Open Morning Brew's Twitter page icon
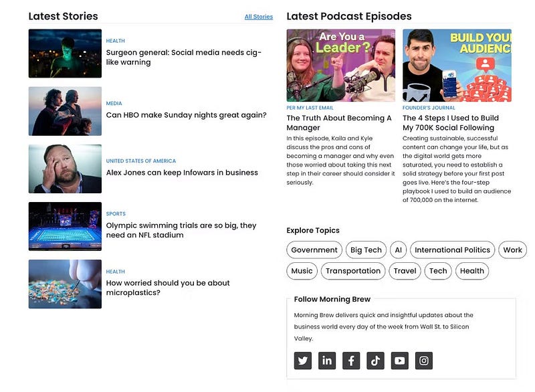The image size is (535, 392). click(x=303, y=361)
